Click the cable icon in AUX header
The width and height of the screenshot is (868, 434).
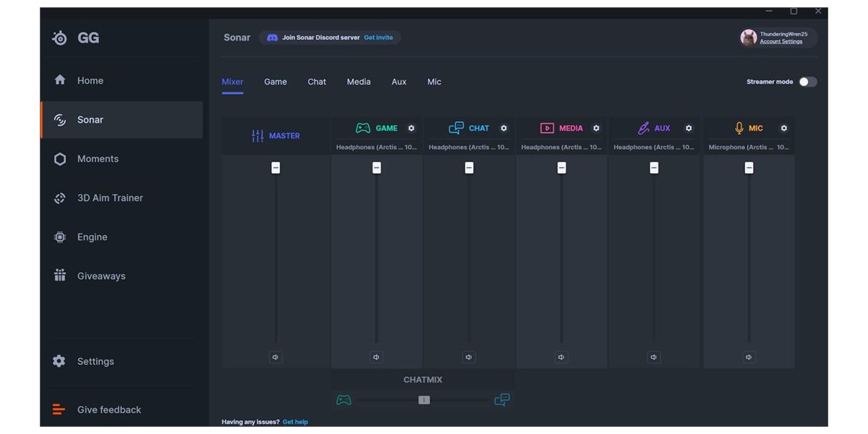[x=643, y=128]
